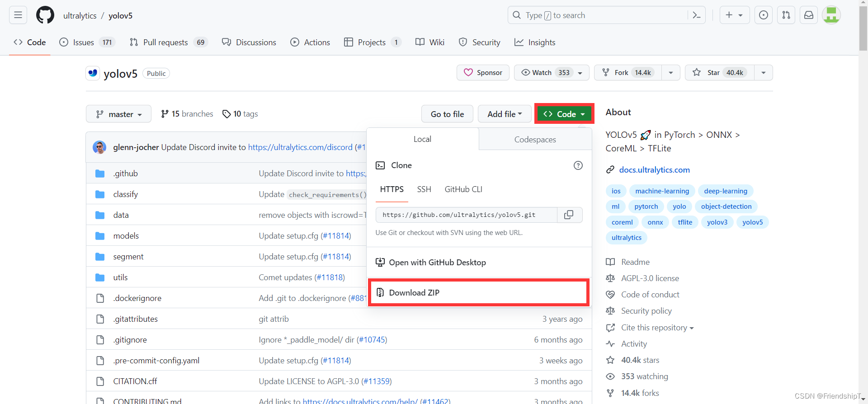Click glenn-jocher's avatar image

tap(99, 147)
